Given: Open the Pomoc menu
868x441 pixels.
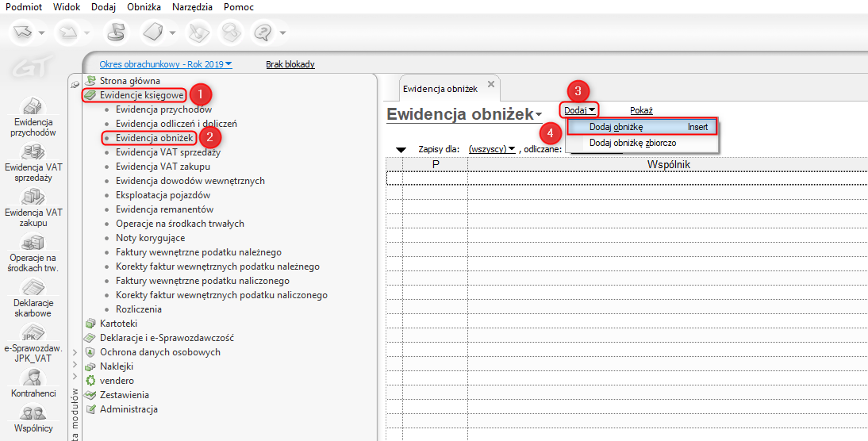Looking at the screenshot, I should (x=239, y=7).
